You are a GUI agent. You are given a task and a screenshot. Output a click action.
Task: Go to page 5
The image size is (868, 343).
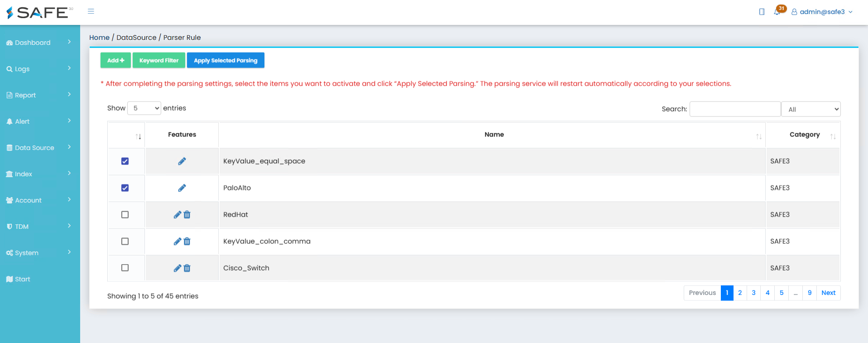tap(782, 293)
